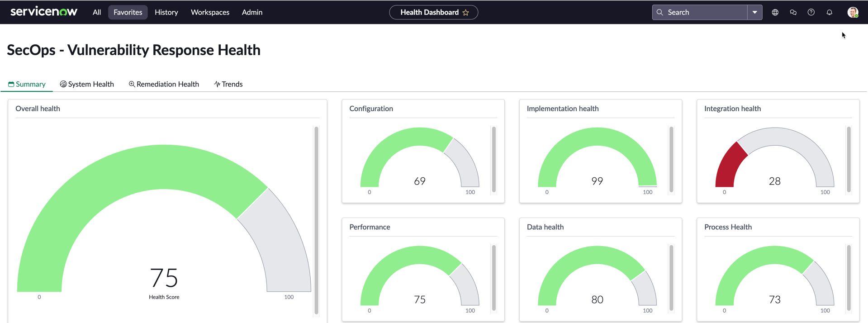
Task: Click the Overall health card title
Action: 38,109
